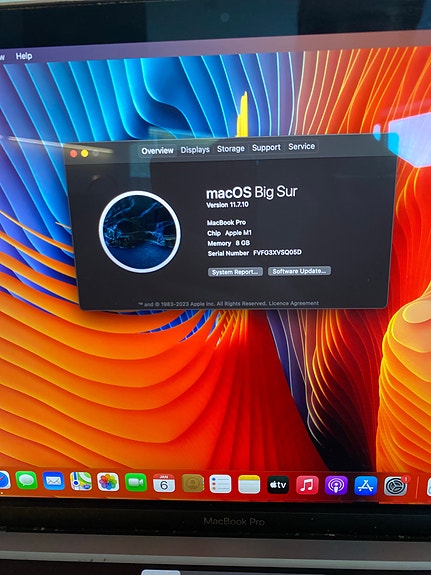Click the Software Update button

pyautogui.click(x=299, y=271)
